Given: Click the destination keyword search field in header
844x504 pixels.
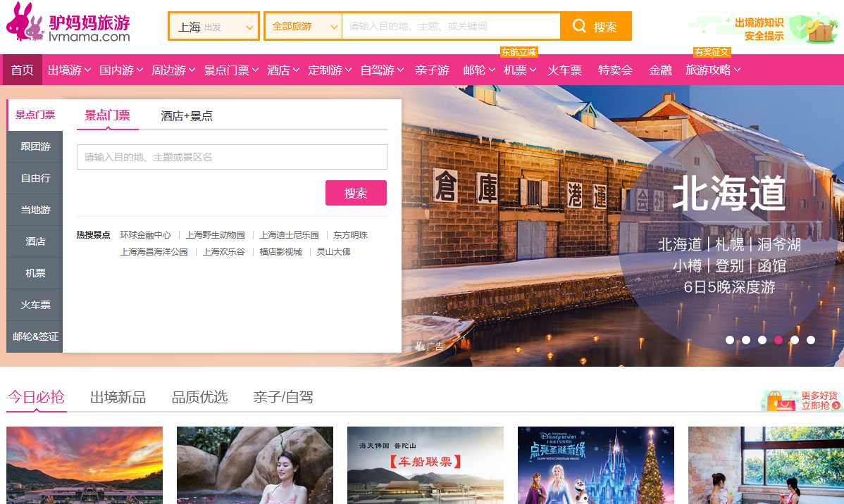Looking at the screenshot, I should pyautogui.click(x=451, y=27).
